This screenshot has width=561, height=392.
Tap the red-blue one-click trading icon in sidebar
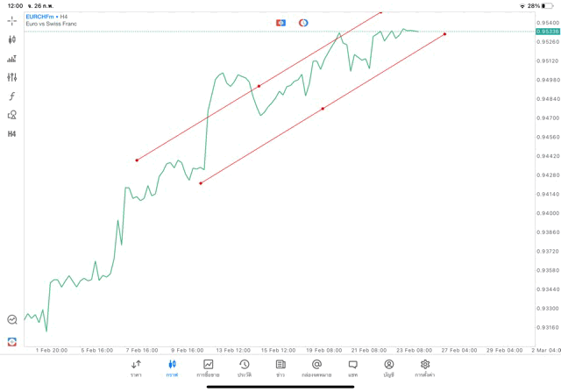[x=12, y=341]
